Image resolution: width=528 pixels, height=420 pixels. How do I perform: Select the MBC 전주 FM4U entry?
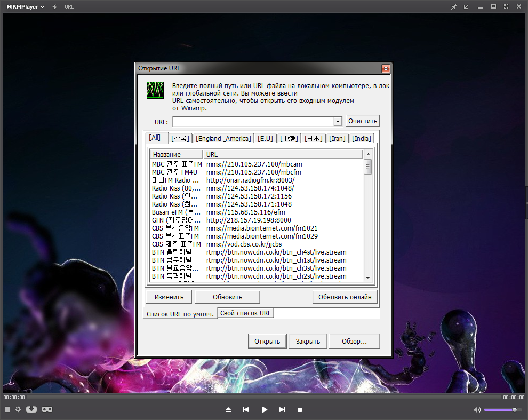[x=257, y=172]
